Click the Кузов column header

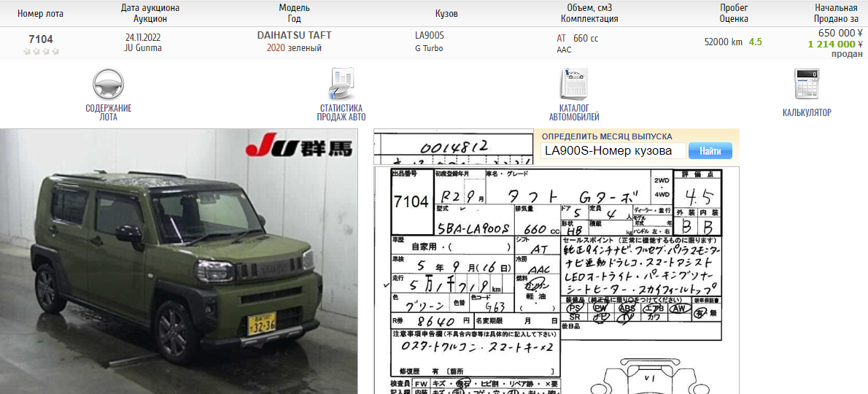point(446,14)
